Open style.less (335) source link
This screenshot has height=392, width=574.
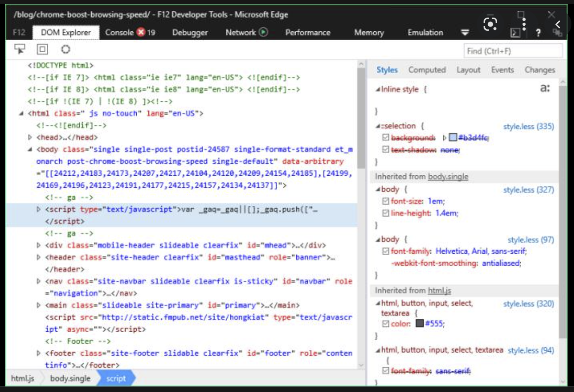(529, 126)
